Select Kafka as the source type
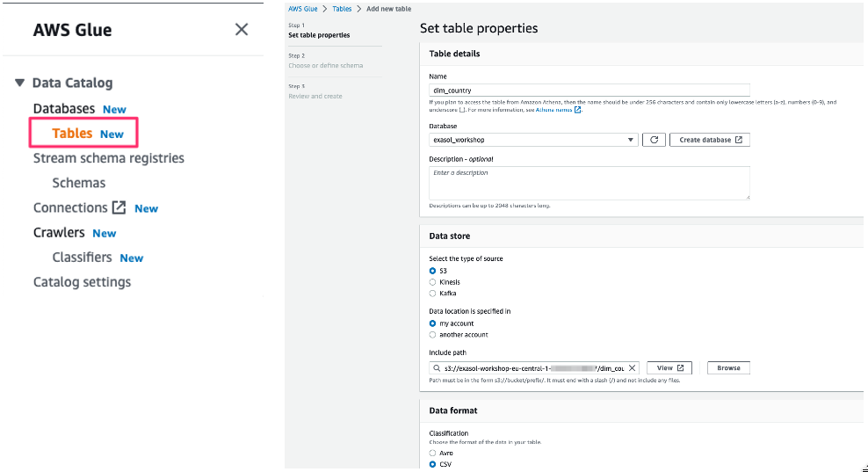The width and height of the screenshot is (868, 472). pyautogui.click(x=433, y=294)
